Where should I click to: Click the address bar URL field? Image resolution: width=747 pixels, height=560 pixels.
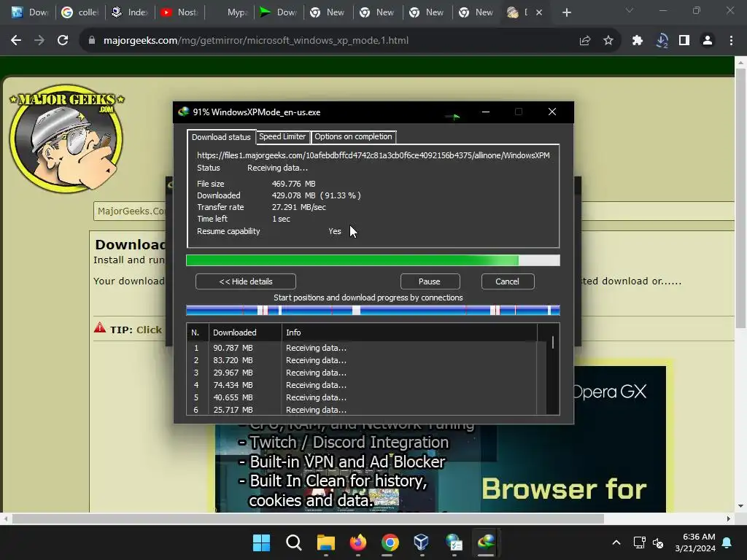[x=256, y=41]
